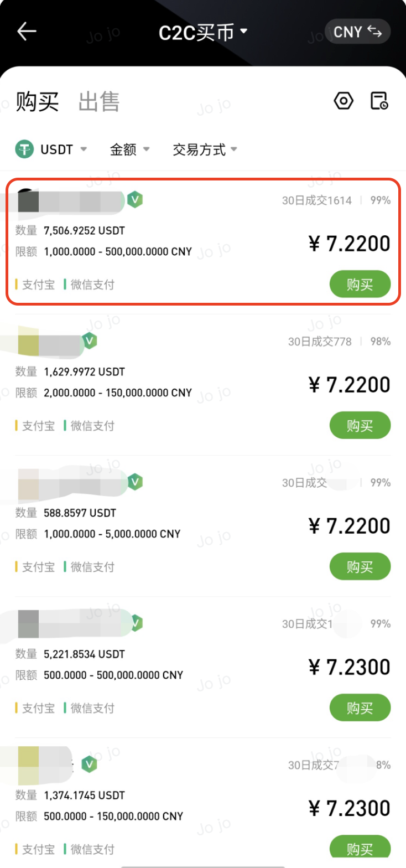Tap the fifth seller's verified badge
Image resolution: width=406 pixels, height=868 pixels.
(89, 764)
